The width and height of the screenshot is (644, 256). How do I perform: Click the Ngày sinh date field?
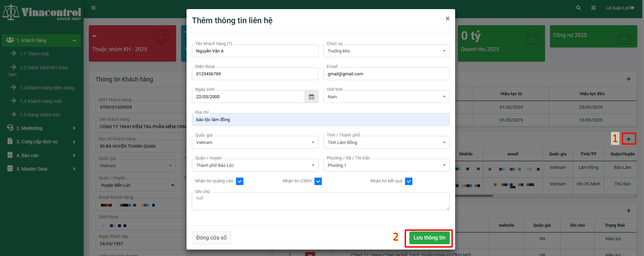[x=248, y=97]
